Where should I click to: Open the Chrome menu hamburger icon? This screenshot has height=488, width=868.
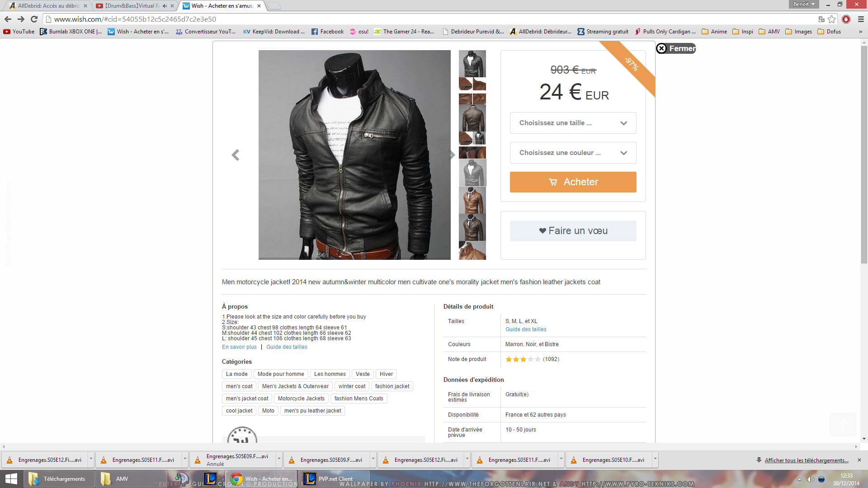pyautogui.click(x=861, y=19)
